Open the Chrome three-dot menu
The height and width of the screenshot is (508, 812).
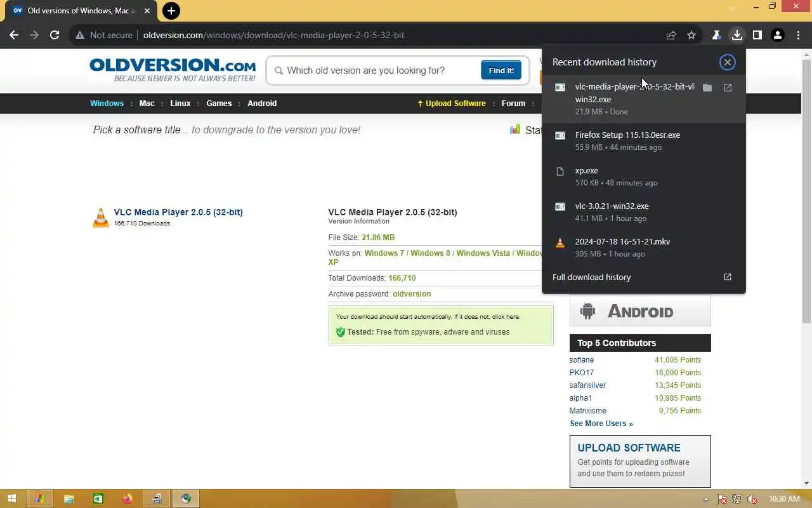click(797, 35)
